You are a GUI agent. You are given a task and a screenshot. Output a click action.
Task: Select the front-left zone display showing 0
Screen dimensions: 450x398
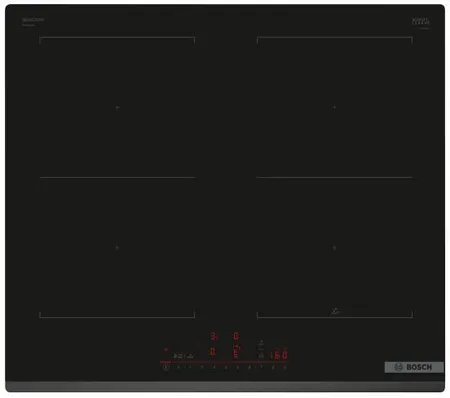coord(213,352)
